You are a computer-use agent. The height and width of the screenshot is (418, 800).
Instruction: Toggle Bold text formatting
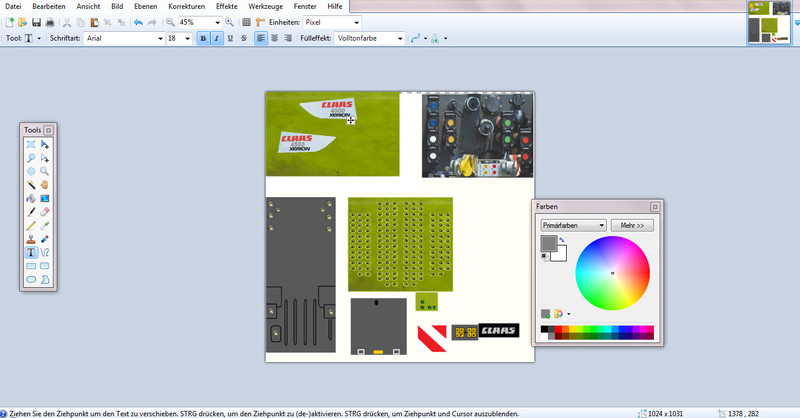click(x=203, y=38)
